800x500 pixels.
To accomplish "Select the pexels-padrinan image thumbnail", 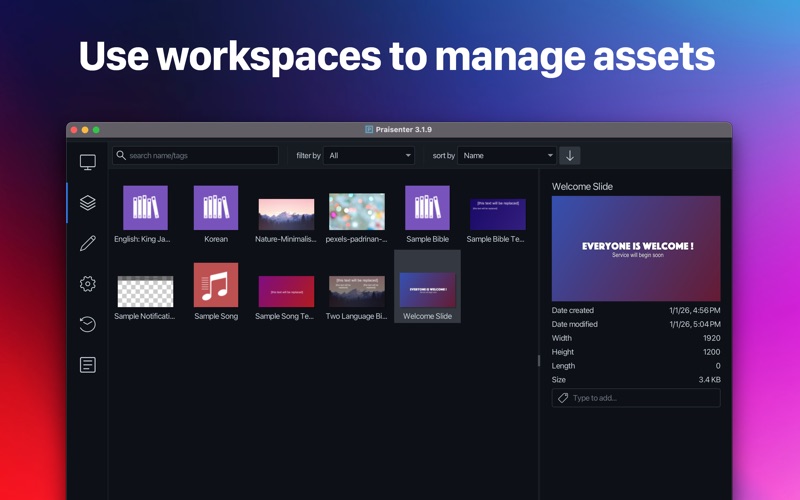I will pos(357,214).
